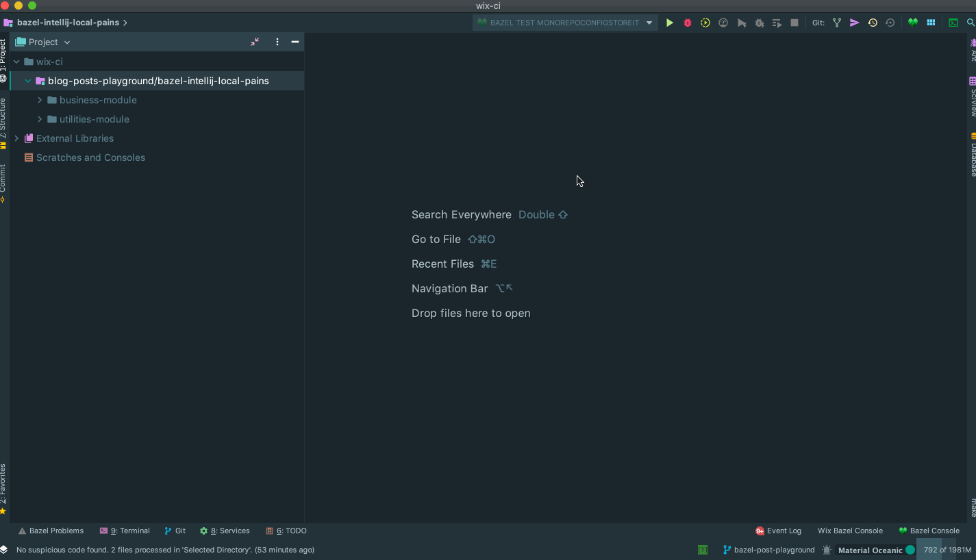Open the bazel-post-playground Git branch menu
976x560 pixels.
click(769, 550)
